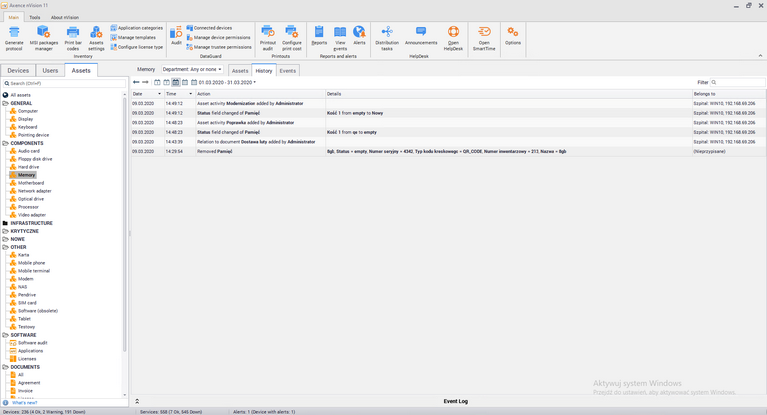767x415 pixels.
Task: Expand the Event Log panel chevron
Action: point(137,401)
